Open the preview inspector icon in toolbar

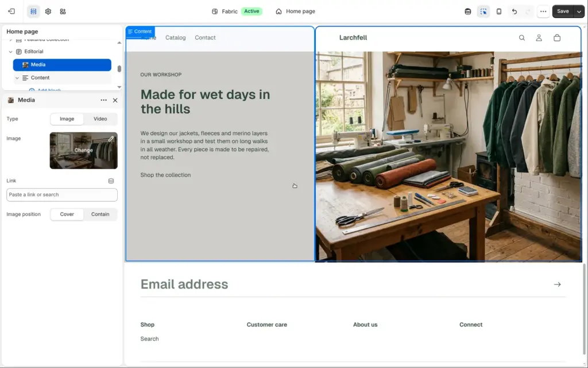(x=467, y=11)
